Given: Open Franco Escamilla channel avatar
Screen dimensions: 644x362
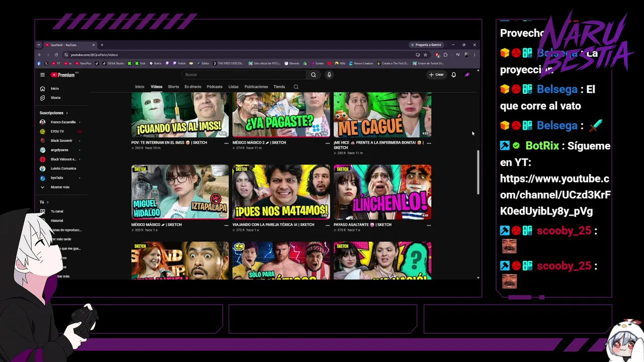Looking at the screenshot, I should (43, 122).
